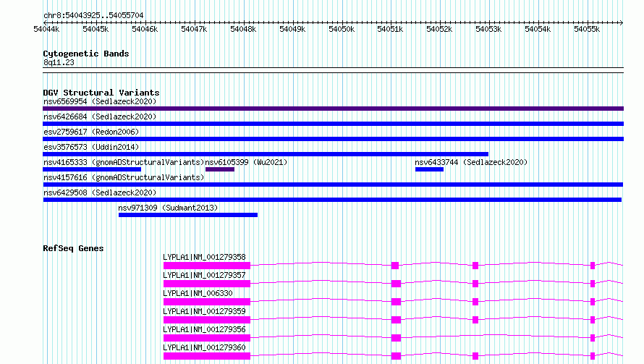Click the 54052k ruler tick label

click(x=439, y=29)
